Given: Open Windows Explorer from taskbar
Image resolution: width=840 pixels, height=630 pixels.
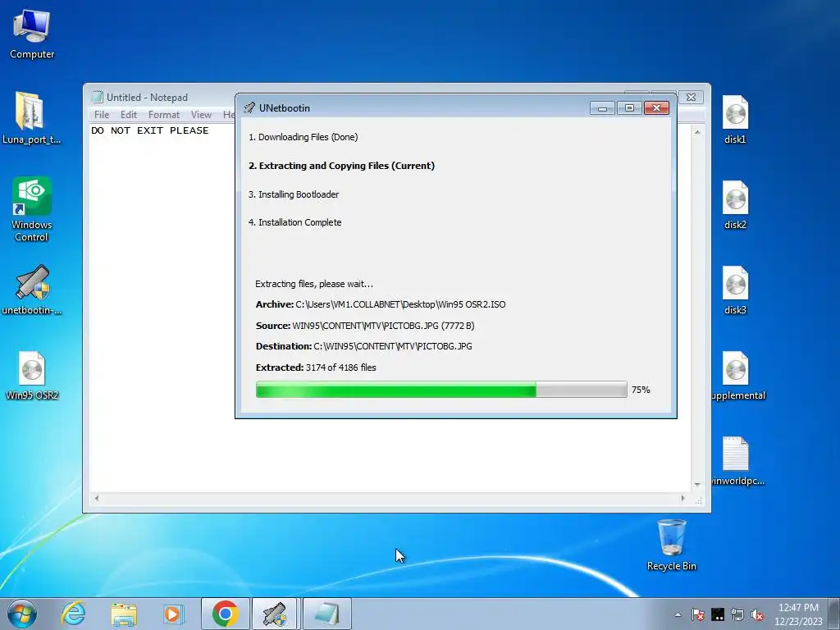Looking at the screenshot, I should point(124,614).
